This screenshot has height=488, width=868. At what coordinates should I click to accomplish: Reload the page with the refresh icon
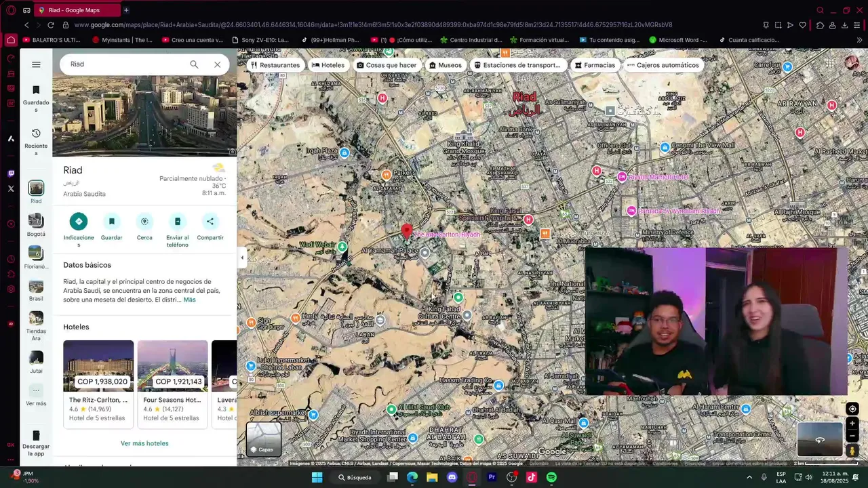50,25
